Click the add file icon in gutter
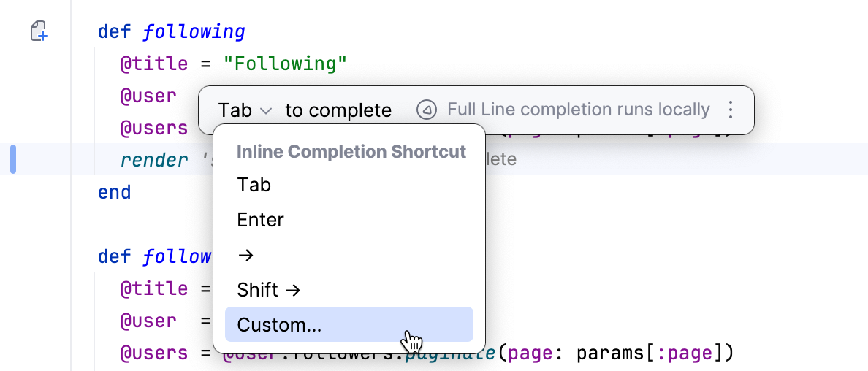The width and height of the screenshot is (868, 371). click(39, 31)
